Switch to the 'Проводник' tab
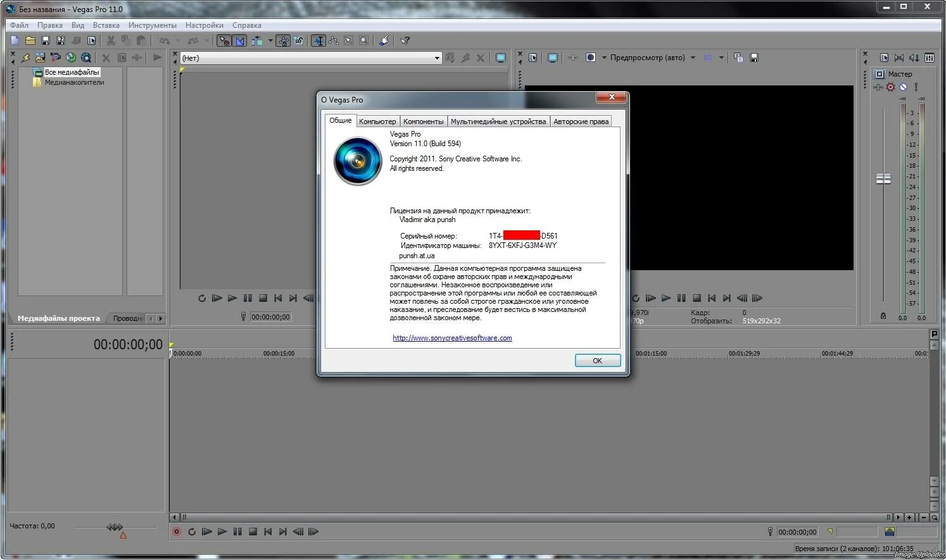The image size is (946, 560). (x=127, y=318)
